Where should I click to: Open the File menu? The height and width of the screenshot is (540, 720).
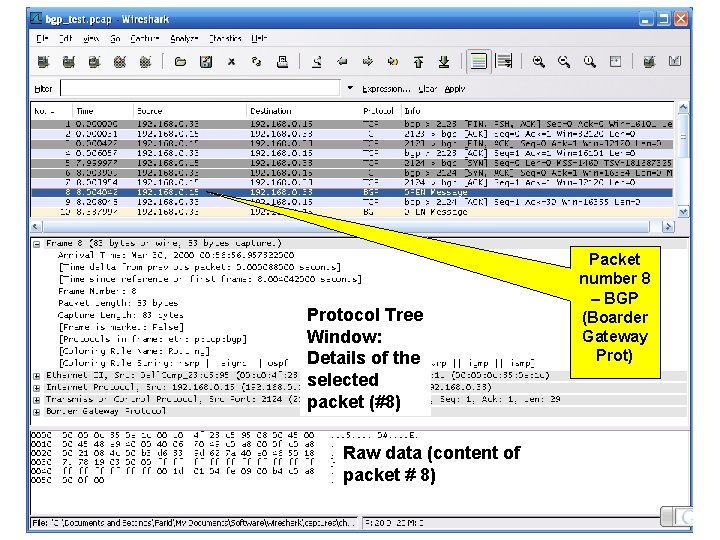pyautogui.click(x=42, y=39)
